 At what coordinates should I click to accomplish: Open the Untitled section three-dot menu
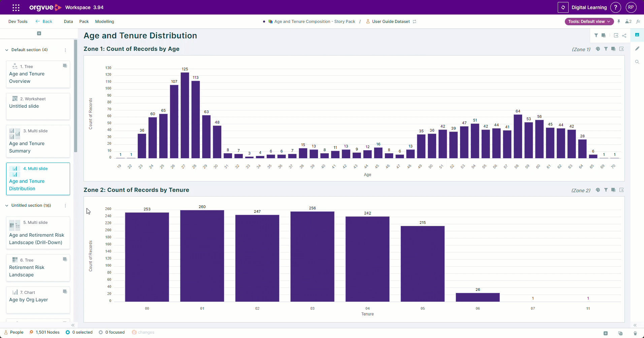[65, 205]
